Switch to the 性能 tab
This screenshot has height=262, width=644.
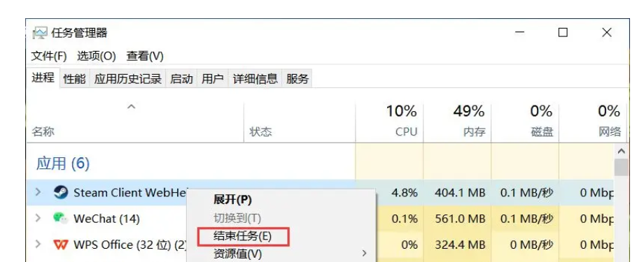click(74, 79)
